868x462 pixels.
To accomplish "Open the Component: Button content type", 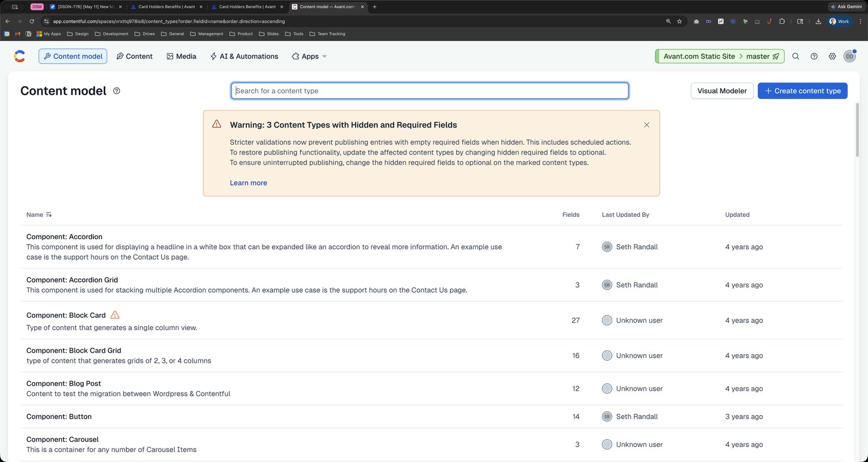I will click(x=59, y=416).
